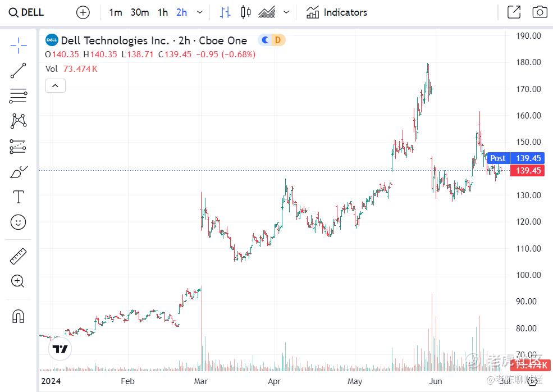Add symbol to compare with plus icon
The height and width of the screenshot is (392, 553).
click(83, 13)
